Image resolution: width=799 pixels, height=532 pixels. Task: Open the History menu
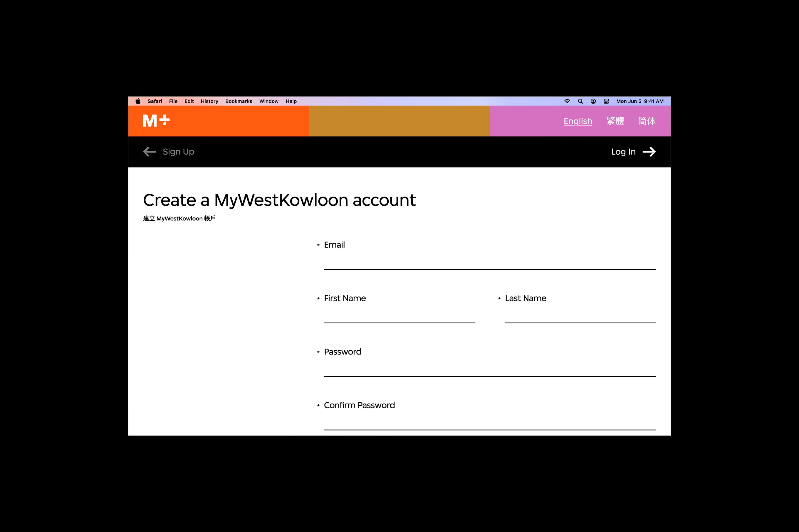209,101
